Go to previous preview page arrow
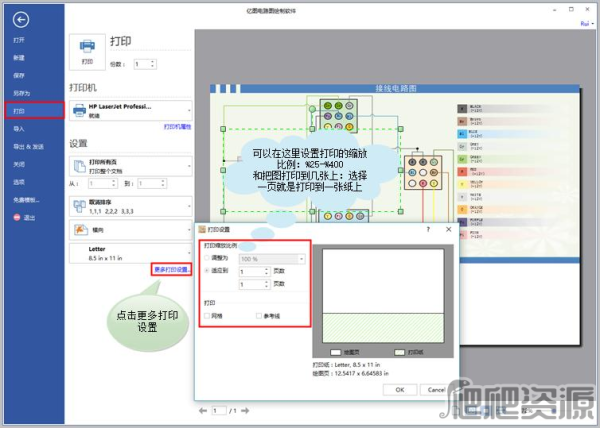 pos(203,411)
